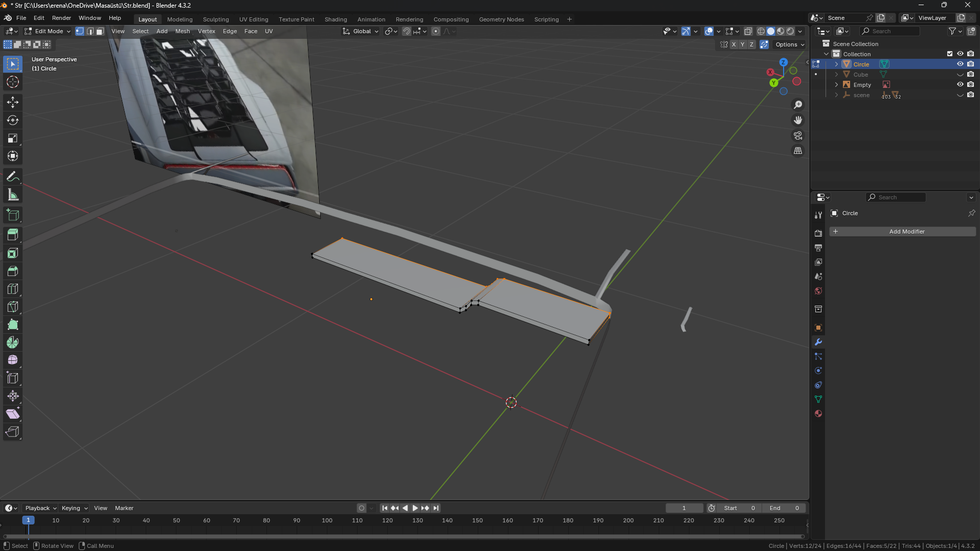Expand the Circle object in outliner
The image size is (980, 551).
(836, 64)
